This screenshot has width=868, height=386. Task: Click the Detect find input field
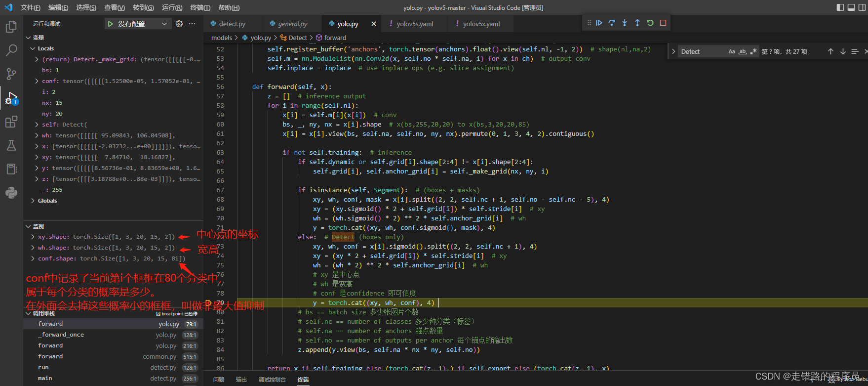coord(701,51)
